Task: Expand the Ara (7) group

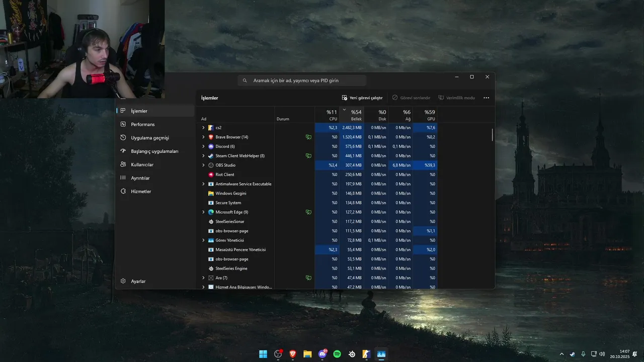Action: [203, 278]
